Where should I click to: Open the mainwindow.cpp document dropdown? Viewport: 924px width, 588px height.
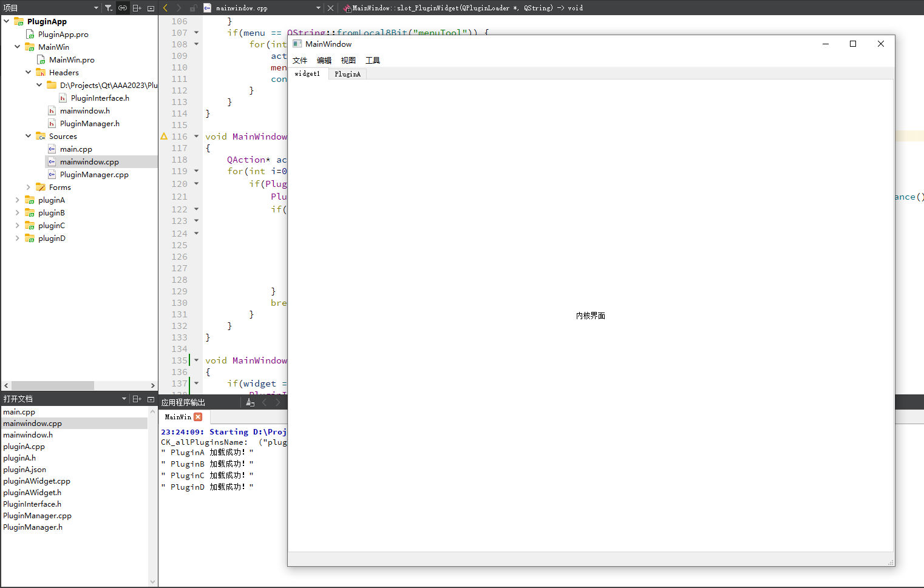[x=318, y=8]
